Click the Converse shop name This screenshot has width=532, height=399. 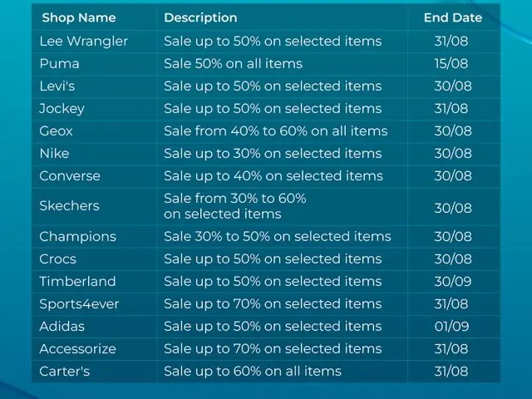70,175
